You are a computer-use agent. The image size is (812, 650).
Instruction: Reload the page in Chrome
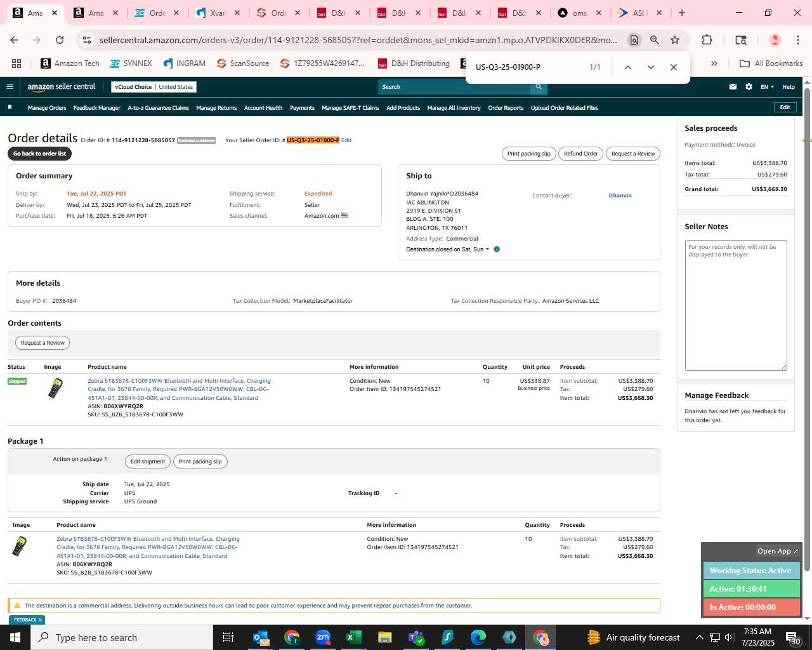click(60, 40)
